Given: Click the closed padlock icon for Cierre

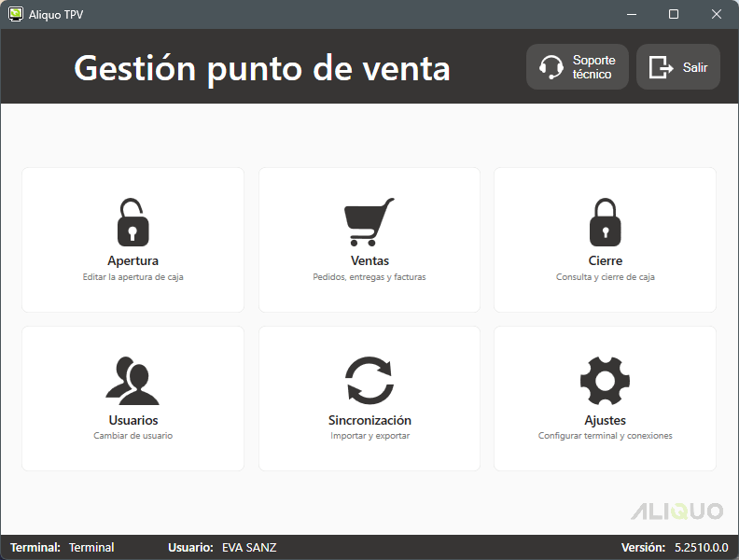Looking at the screenshot, I should [605, 222].
